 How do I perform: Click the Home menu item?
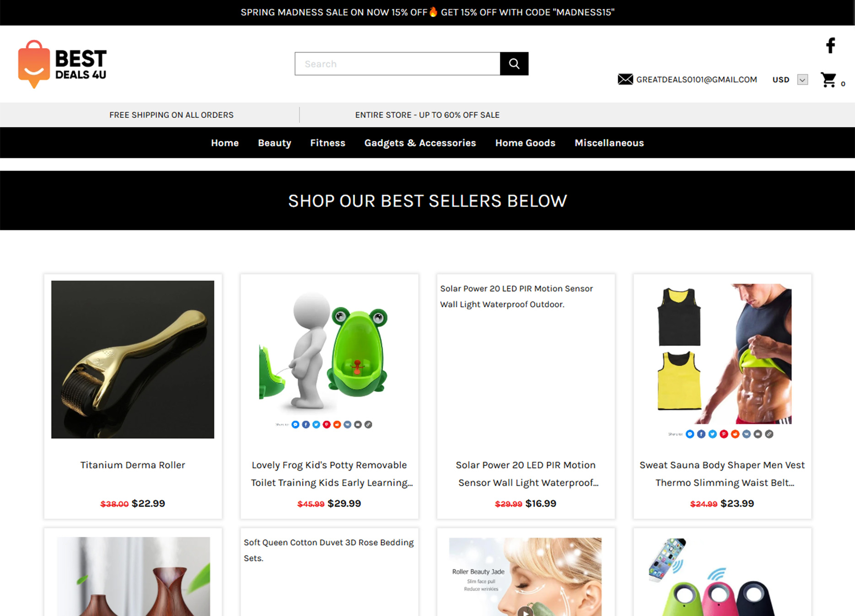click(225, 143)
